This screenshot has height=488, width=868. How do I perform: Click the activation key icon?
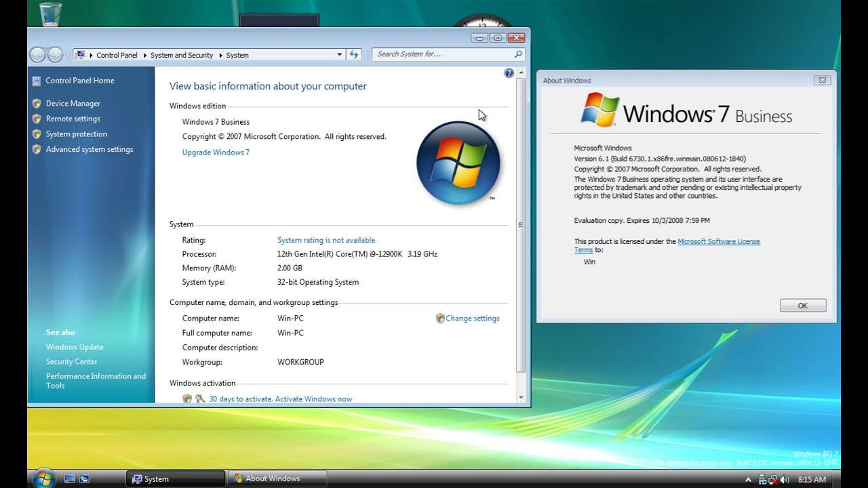pos(200,399)
